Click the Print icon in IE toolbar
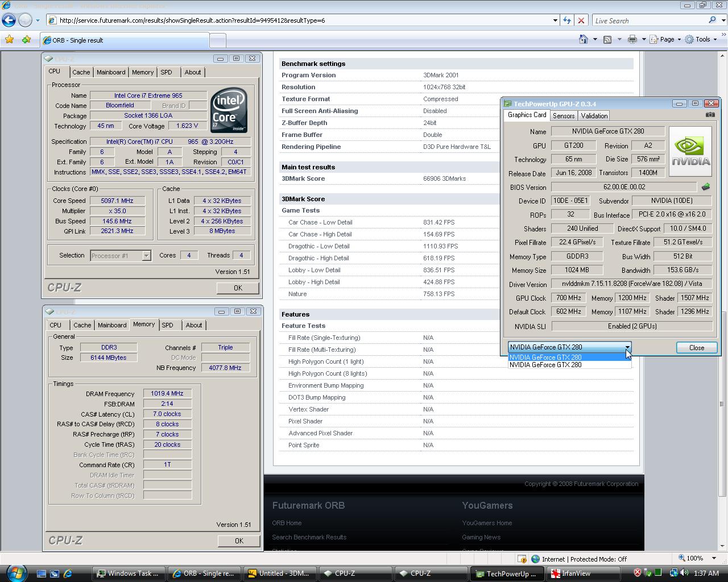The height and width of the screenshot is (582, 728). click(x=632, y=39)
